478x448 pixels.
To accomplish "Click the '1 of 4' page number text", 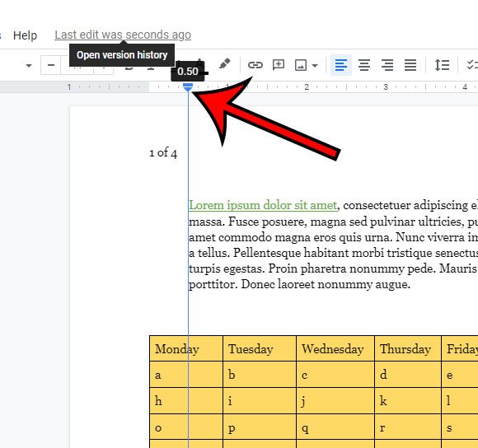I will click(163, 153).
